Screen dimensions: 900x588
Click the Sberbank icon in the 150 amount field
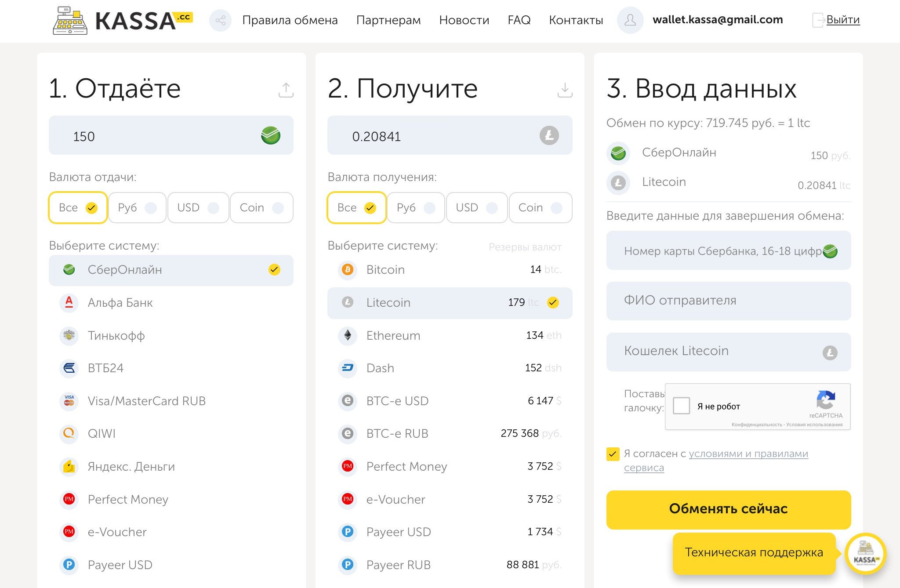tap(271, 135)
